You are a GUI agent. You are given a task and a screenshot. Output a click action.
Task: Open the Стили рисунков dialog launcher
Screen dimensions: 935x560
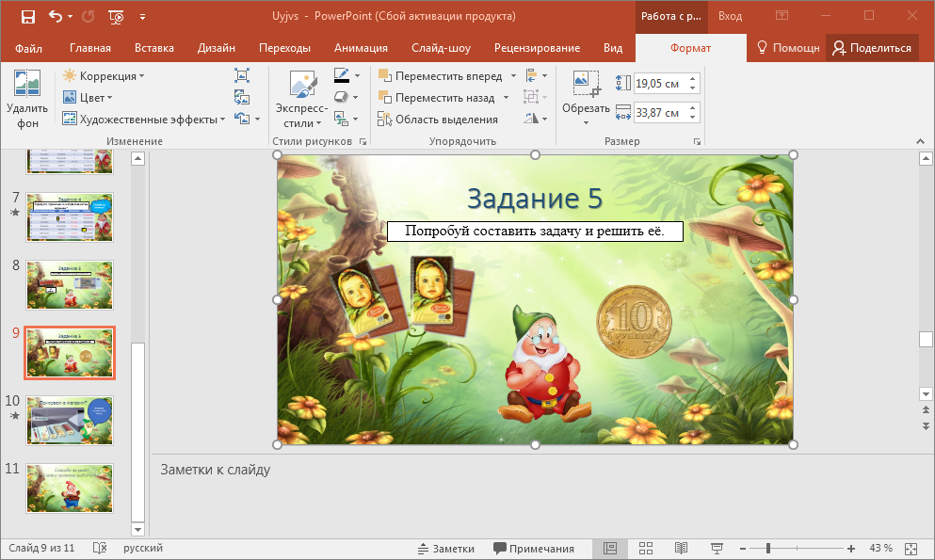363,142
